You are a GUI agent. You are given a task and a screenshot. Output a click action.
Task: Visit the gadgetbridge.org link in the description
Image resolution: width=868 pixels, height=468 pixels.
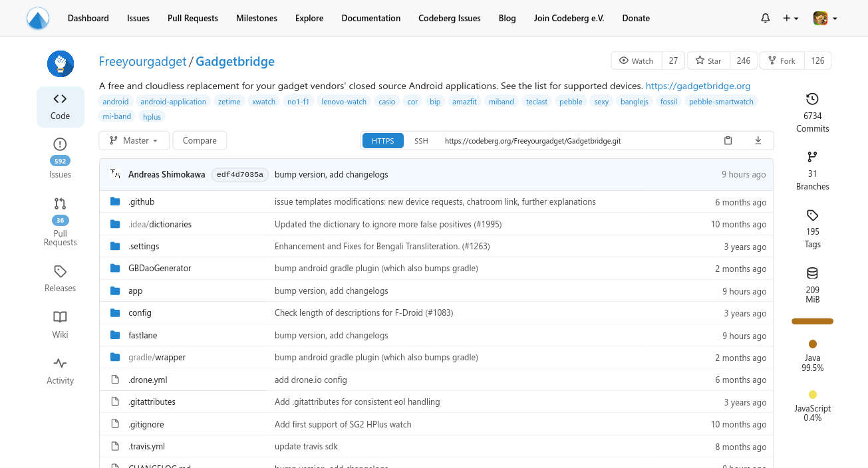[698, 85]
